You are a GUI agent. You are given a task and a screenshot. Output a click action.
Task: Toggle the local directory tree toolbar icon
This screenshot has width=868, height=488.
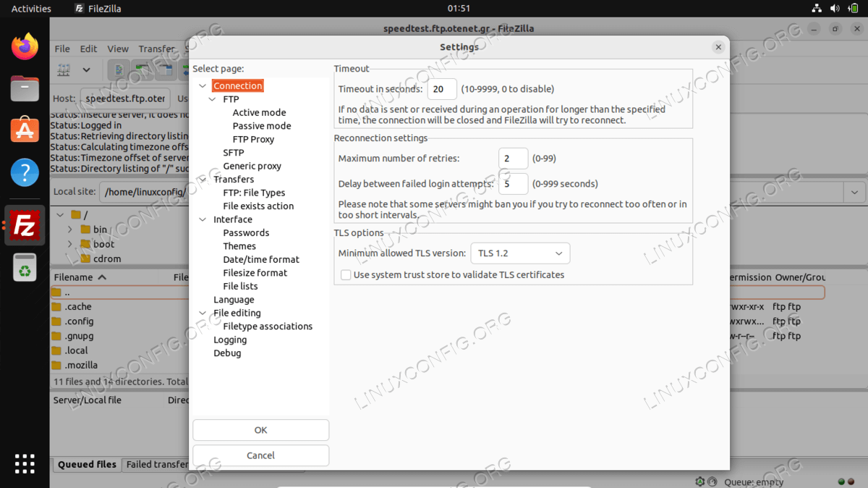tap(144, 70)
